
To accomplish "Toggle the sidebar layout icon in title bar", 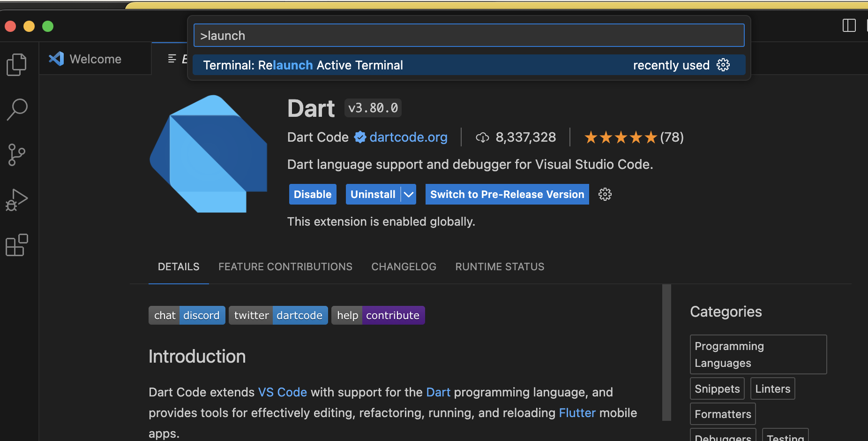I will pos(849,25).
